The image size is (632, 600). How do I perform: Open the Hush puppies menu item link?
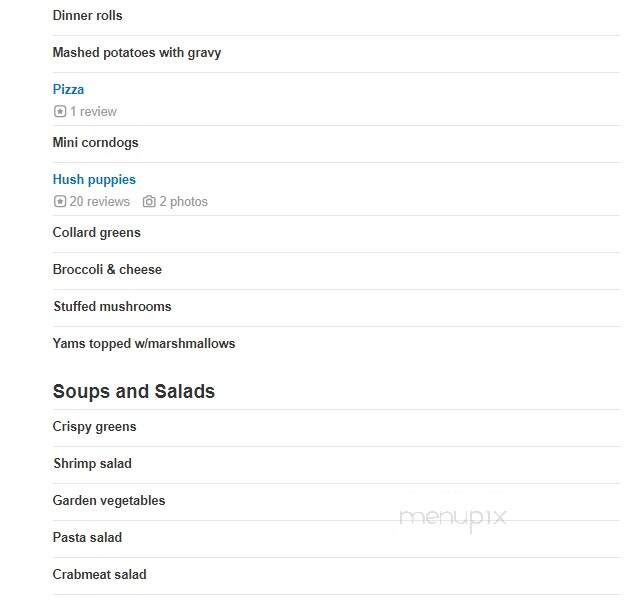coord(94,179)
